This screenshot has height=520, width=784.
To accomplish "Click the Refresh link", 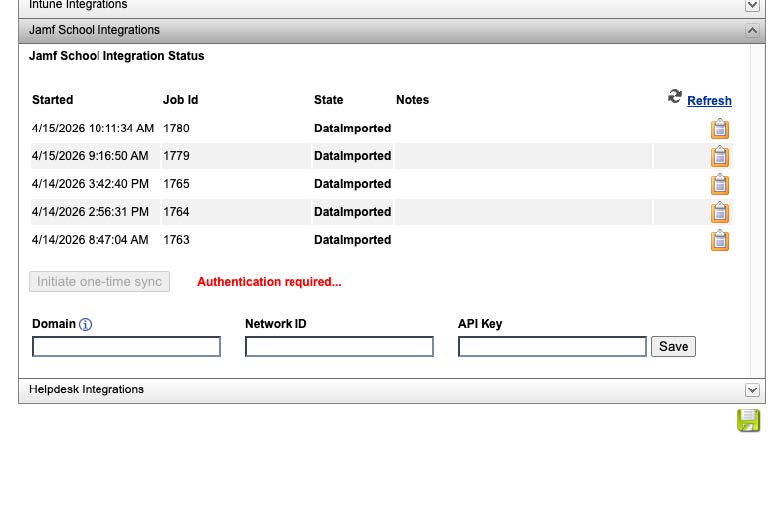I will [x=709, y=100].
